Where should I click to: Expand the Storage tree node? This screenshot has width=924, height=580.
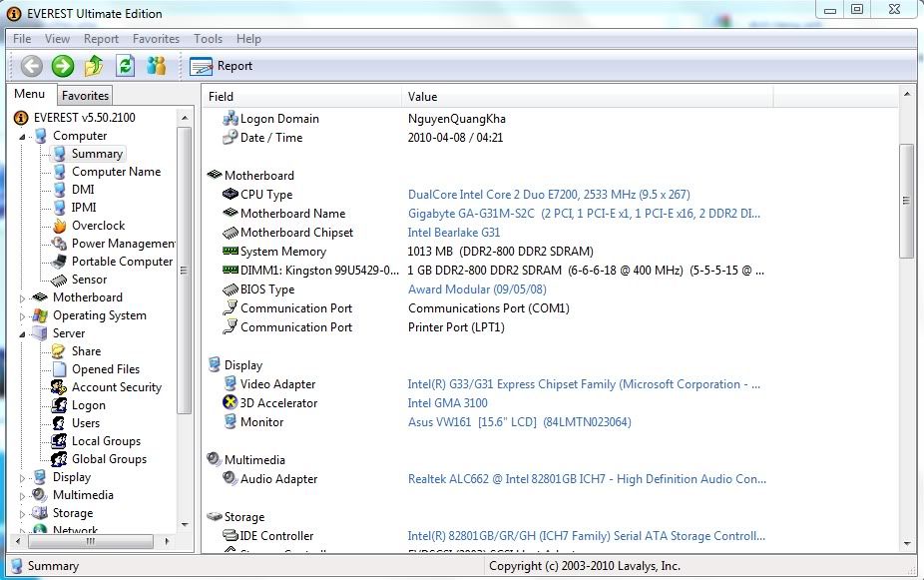coord(22,514)
